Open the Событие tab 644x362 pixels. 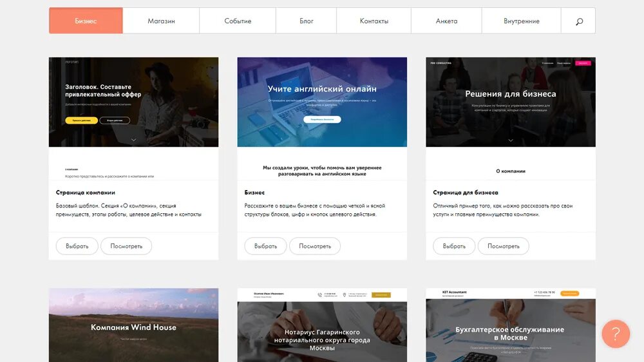(x=238, y=21)
